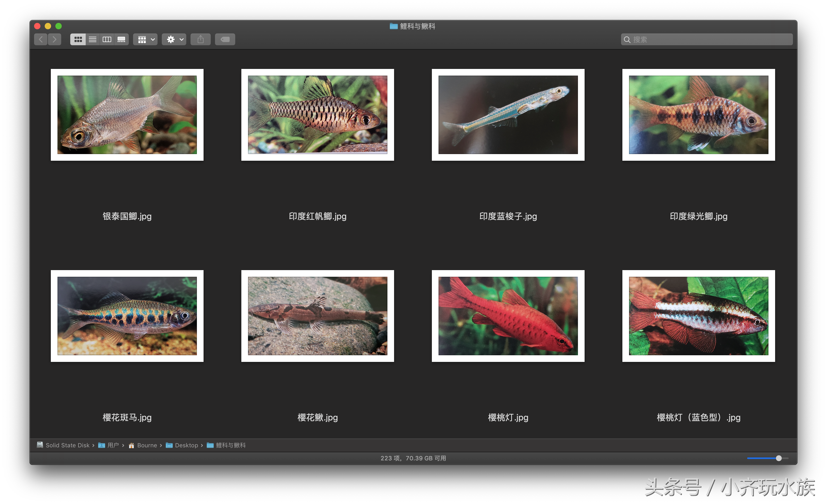Click the 搜索 search field
Image resolution: width=827 pixels, height=504 pixels.
tap(707, 40)
